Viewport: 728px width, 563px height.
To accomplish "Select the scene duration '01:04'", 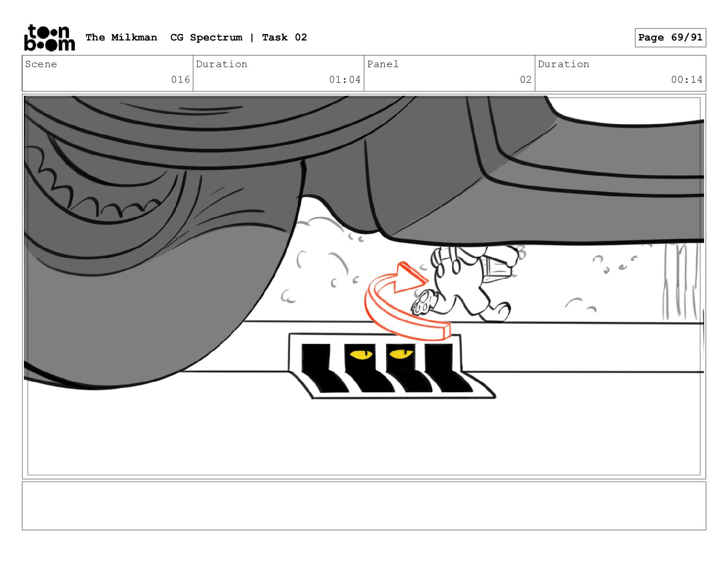I will click(x=345, y=80).
